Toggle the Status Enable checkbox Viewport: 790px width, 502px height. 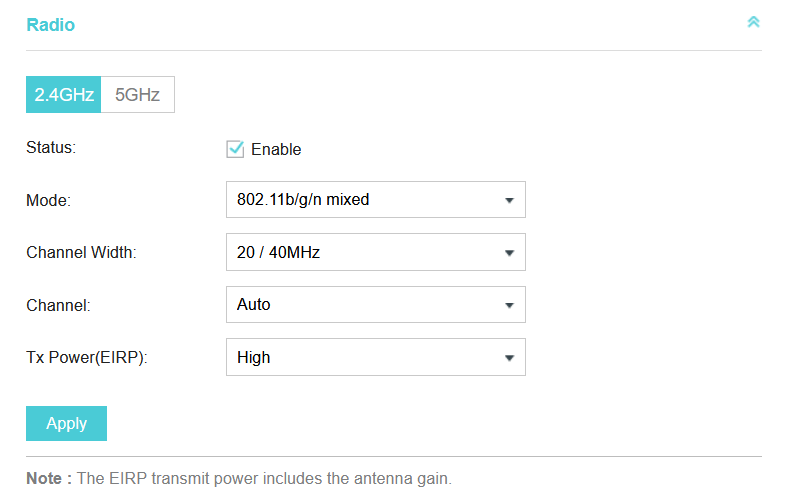pyautogui.click(x=236, y=149)
